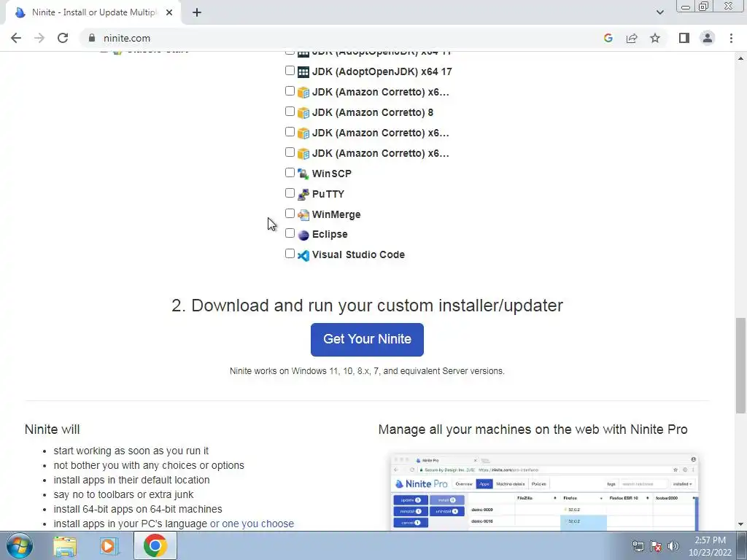Click the Show desktop strip on the taskbar
747x560 pixels.
pyautogui.click(x=742, y=545)
